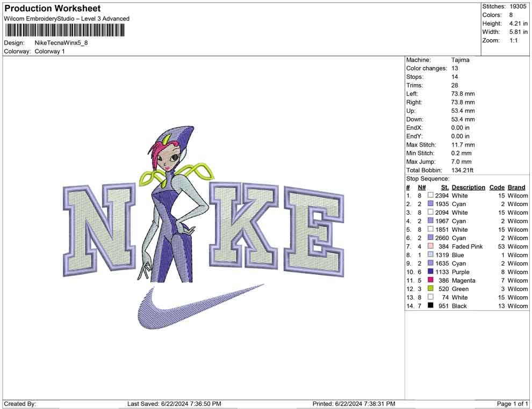Click the Black swatch in stop row 14
This screenshot has height=409, width=532.
pyautogui.click(x=430, y=305)
